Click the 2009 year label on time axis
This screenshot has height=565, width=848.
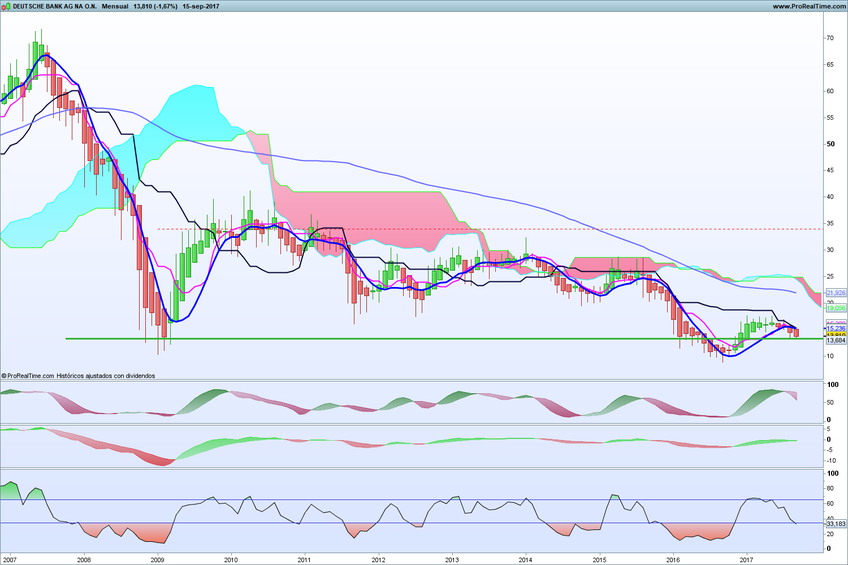(x=157, y=560)
